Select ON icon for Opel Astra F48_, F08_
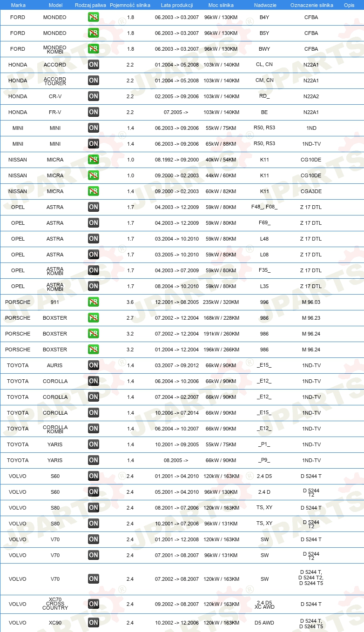Screen dimensions: 364x632 [94, 207]
